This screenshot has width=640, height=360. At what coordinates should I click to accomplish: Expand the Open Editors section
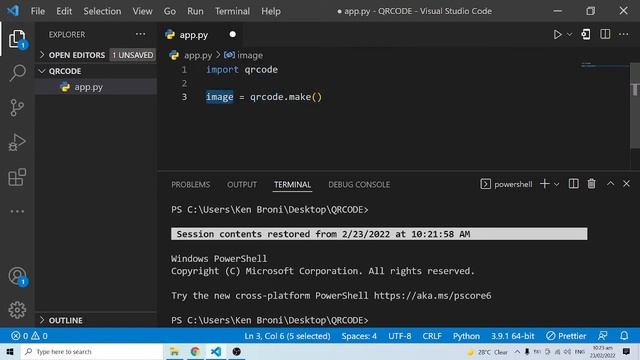pyautogui.click(x=77, y=55)
